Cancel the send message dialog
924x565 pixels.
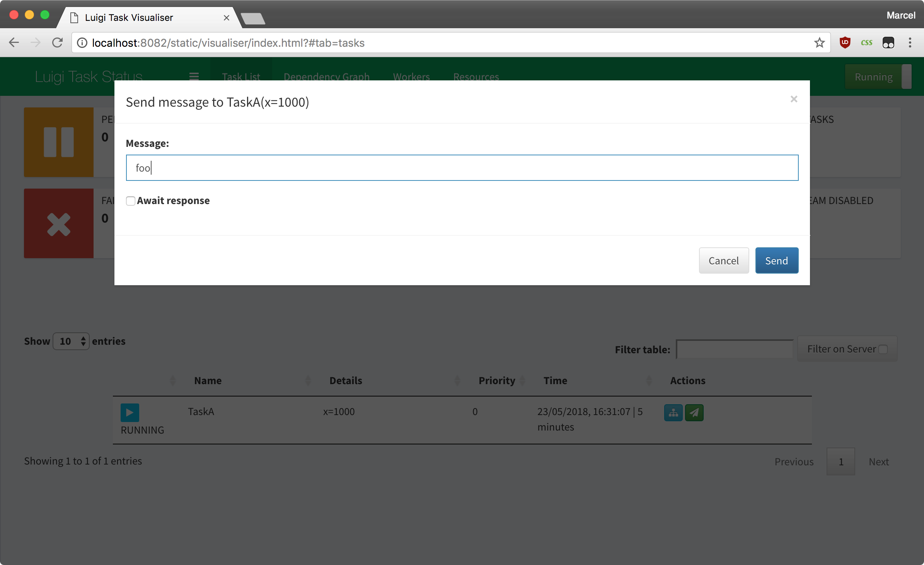[724, 260]
